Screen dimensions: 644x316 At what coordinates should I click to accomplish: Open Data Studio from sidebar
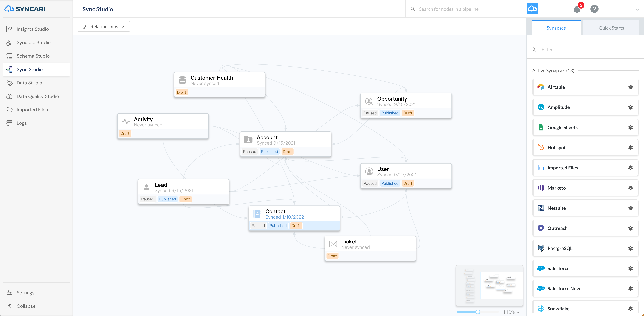click(36, 83)
